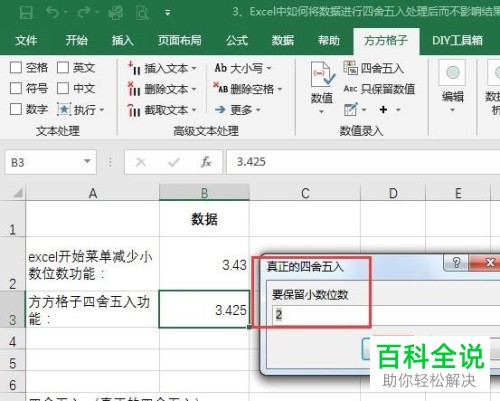
Task: Select column B header
Action: click(x=204, y=193)
